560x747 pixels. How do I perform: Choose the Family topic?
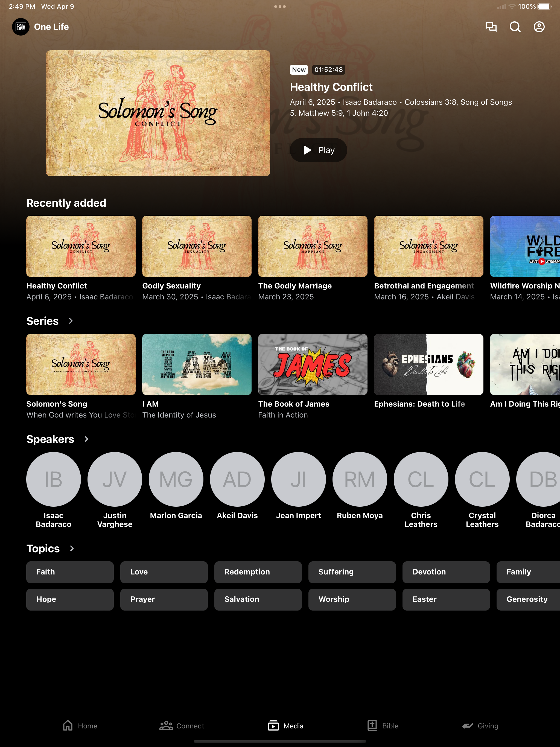coord(528,572)
